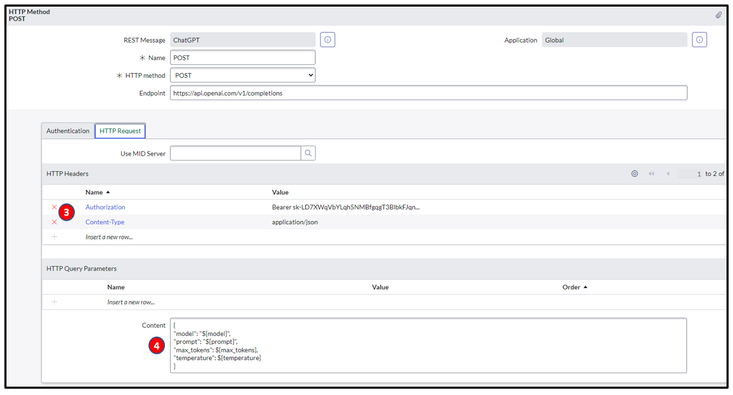Add a new HTTP Headers row plus icon
Screen dimensions: 733x395
(54, 237)
